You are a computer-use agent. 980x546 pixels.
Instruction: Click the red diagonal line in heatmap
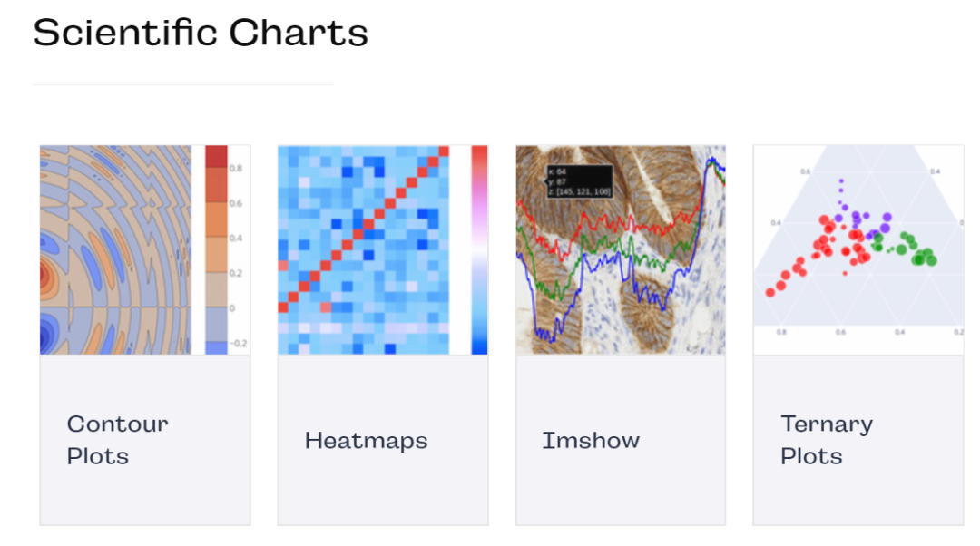(363, 229)
